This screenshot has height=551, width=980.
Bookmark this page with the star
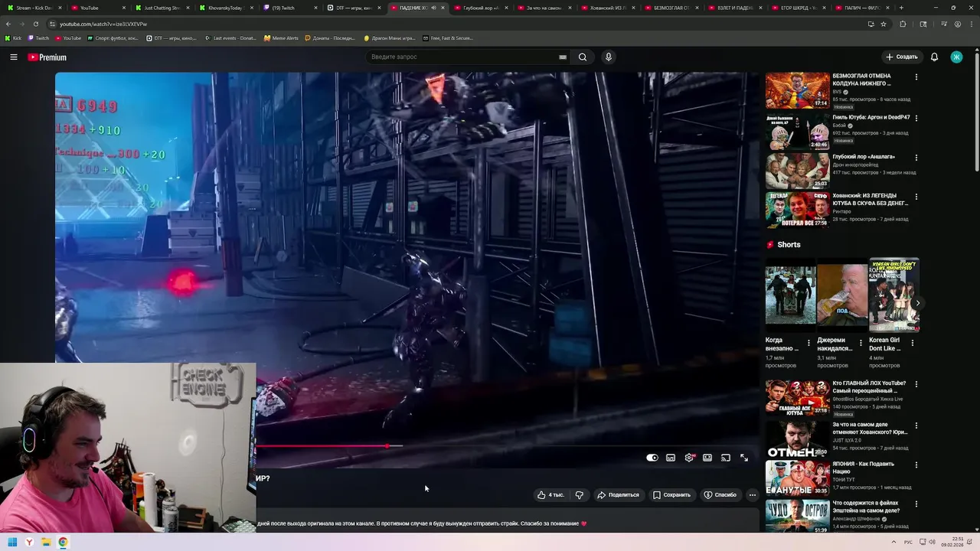click(884, 24)
